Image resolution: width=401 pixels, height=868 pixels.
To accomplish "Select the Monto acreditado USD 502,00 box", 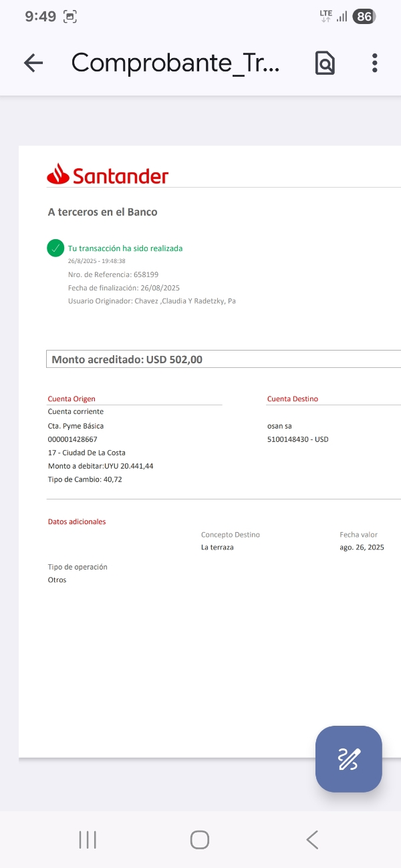I will pos(224,359).
